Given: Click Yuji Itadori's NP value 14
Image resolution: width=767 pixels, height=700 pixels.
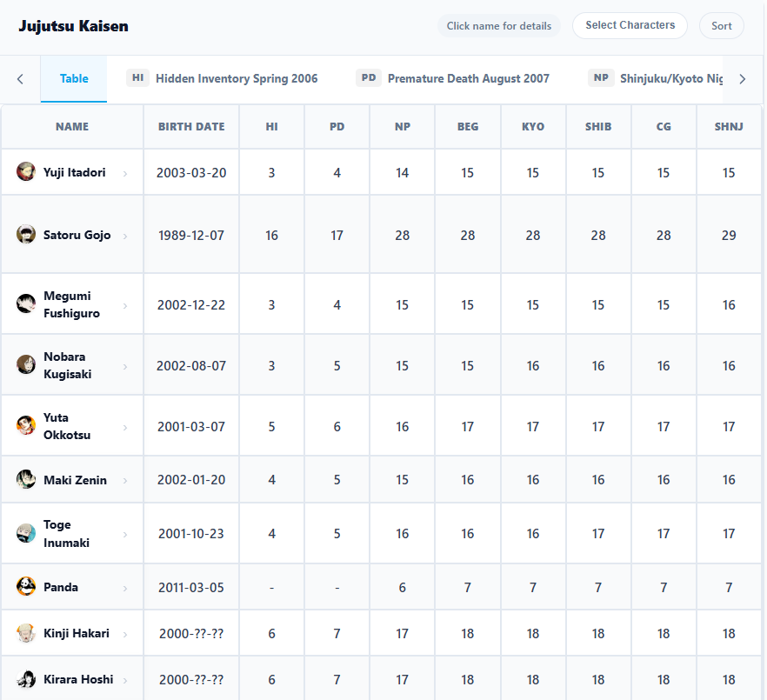Looking at the screenshot, I should 402,173.
